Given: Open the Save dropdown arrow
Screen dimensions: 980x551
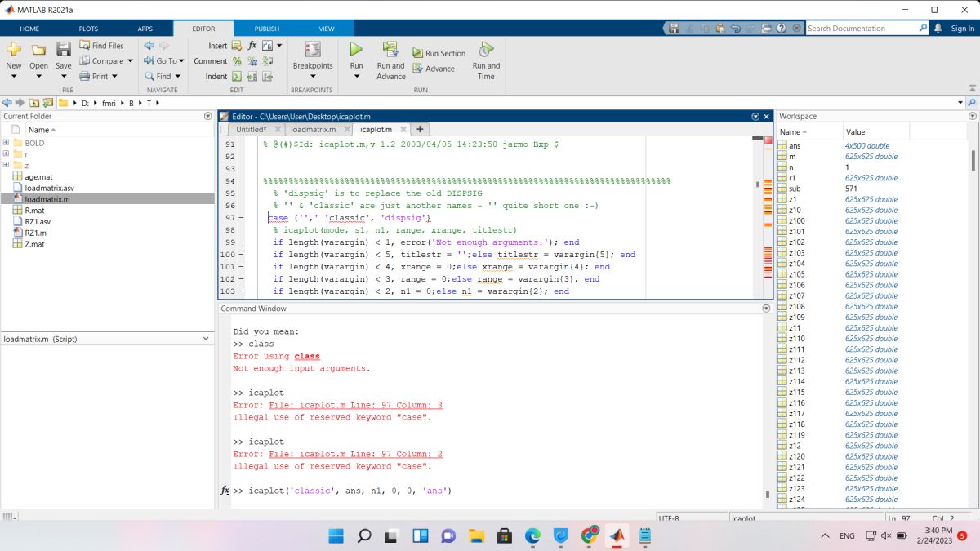Looking at the screenshot, I should pyautogui.click(x=63, y=77).
